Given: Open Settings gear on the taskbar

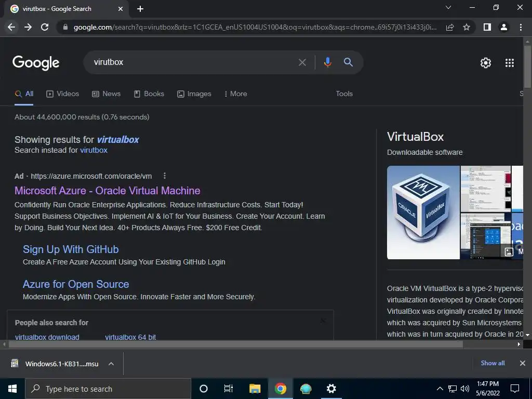Looking at the screenshot, I should 331,389.
